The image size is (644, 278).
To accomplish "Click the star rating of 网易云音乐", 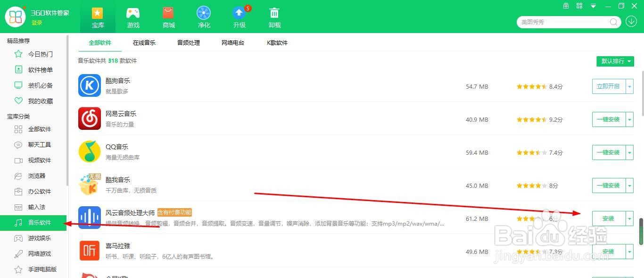I will point(532,120).
